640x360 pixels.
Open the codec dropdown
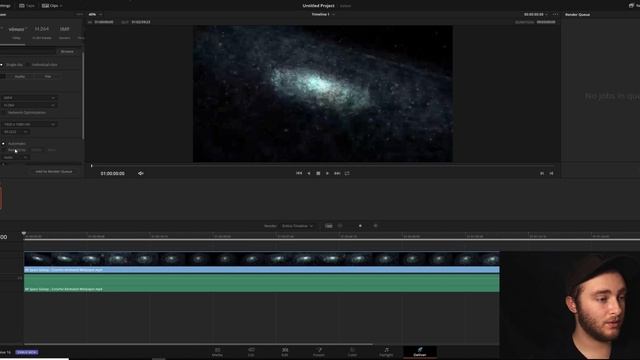click(x=29, y=105)
